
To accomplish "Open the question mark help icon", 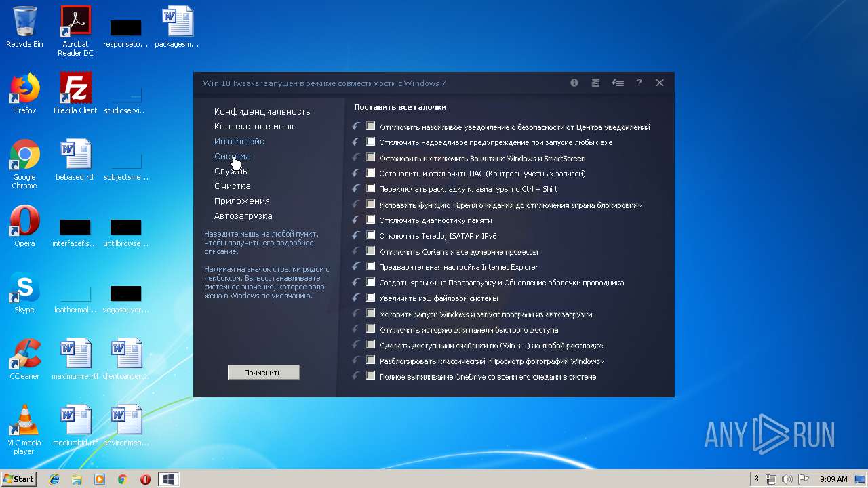I will (x=639, y=83).
